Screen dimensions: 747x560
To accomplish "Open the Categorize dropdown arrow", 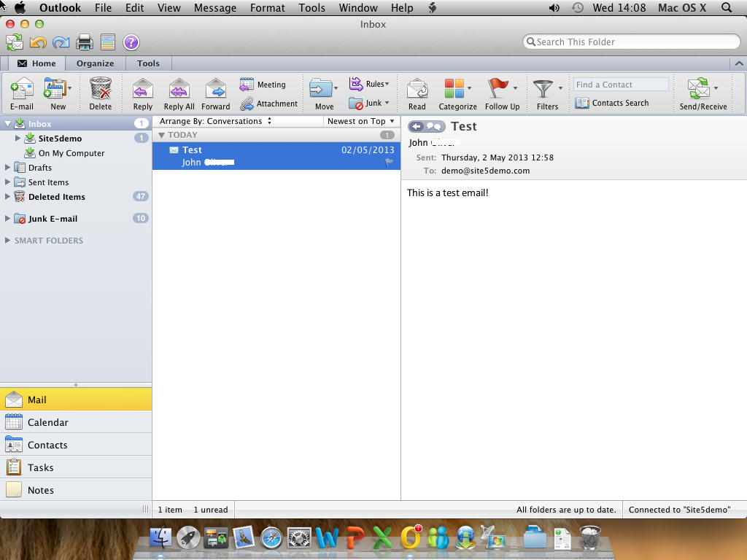I will coord(469,88).
